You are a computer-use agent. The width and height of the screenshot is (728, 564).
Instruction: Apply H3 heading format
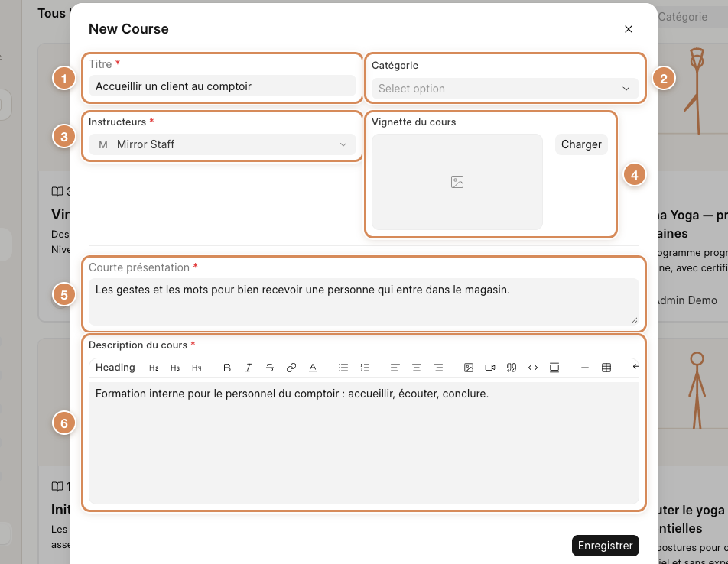click(x=175, y=368)
